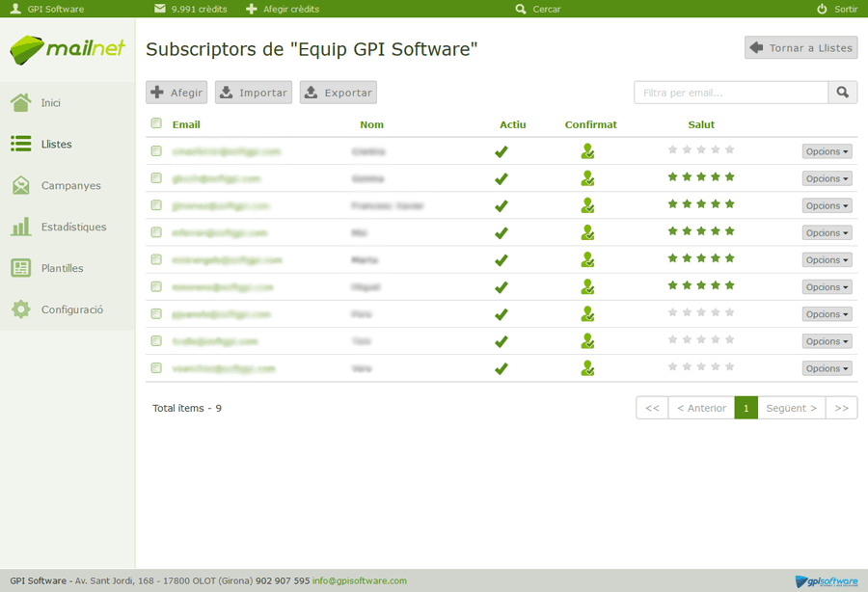Expand Opcions menu for fifth subscriber row
Image resolution: width=868 pixels, height=592 pixels.
(x=827, y=260)
